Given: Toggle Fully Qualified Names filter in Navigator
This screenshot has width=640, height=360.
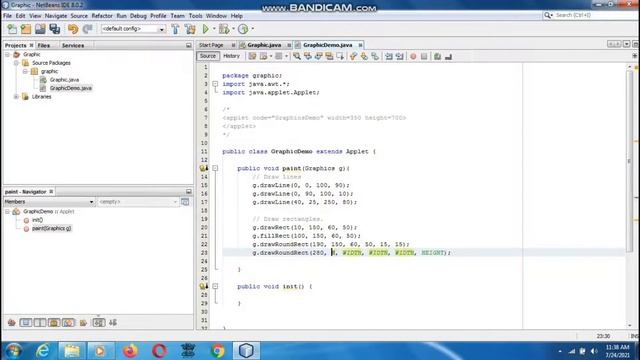Looking at the screenshot, I should tap(83, 323).
